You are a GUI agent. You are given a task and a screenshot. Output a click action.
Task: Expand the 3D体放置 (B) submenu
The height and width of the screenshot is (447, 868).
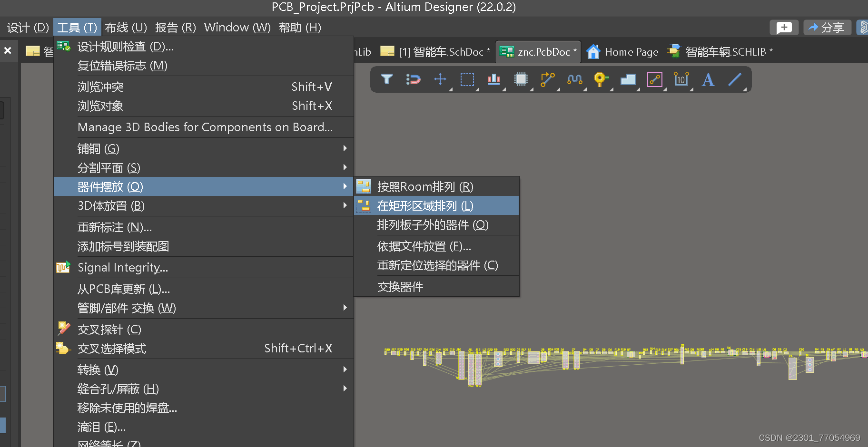pos(204,206)
